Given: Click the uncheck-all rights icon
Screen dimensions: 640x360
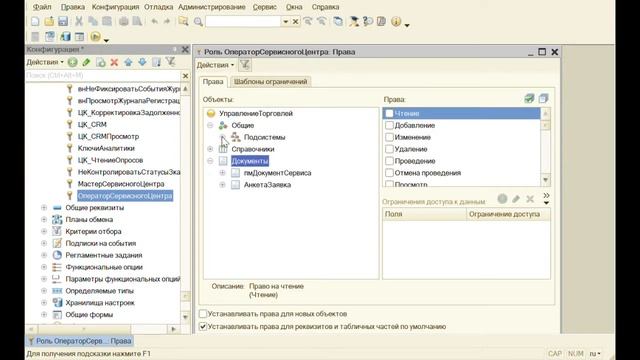Looking at the screenshot, I should point(543,98).
